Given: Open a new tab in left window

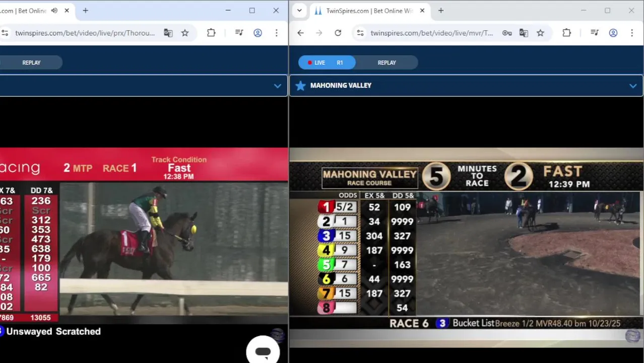Looking at the screenshot, I should coord(85,11).
